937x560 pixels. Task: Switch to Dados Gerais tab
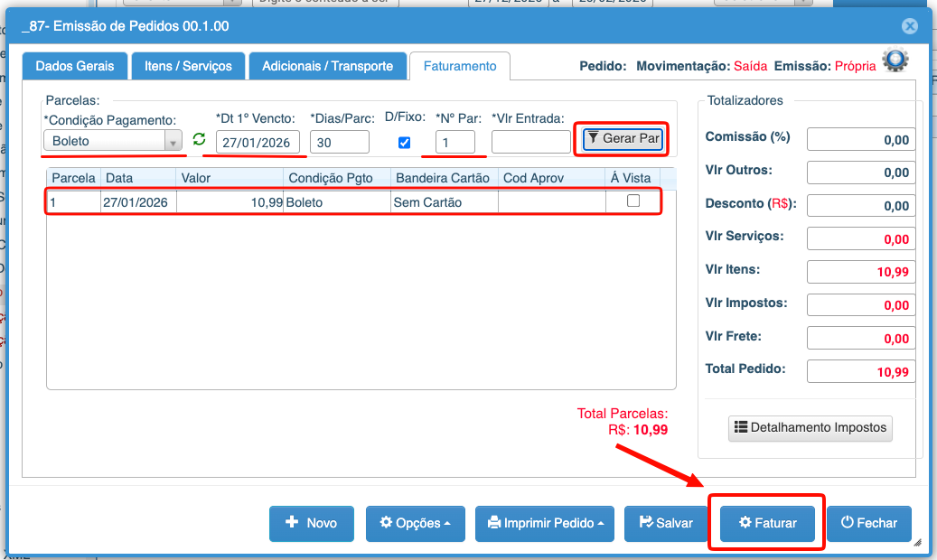75,66
